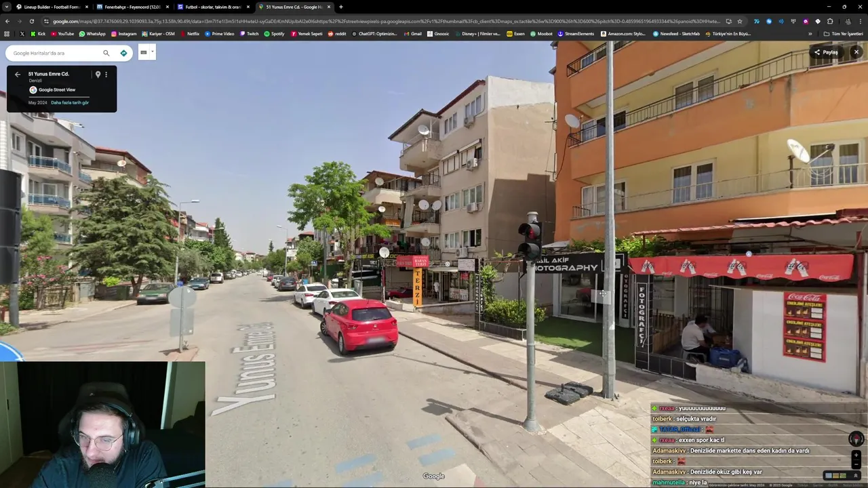Open directions via the blue diamond icon

pyautogui.click(x=123, y=53)
